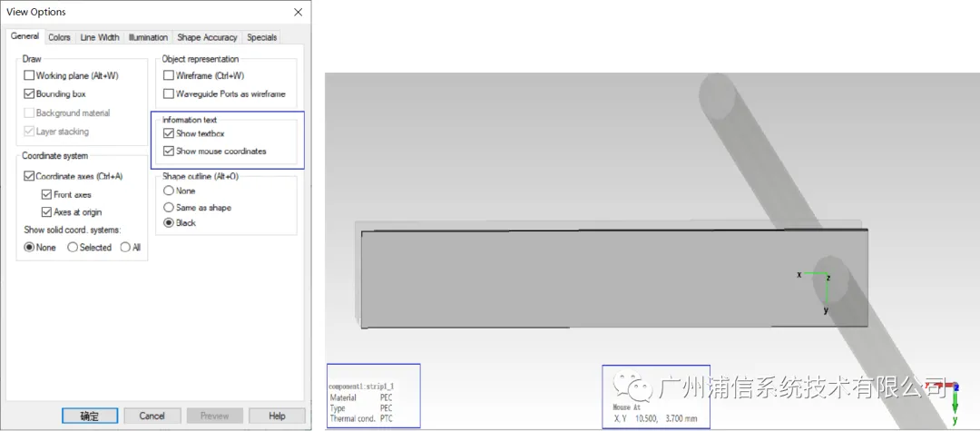Open the Illumination tab
Image resolution: width=980 pixels, height=431 pixels.
coord(148,37)
